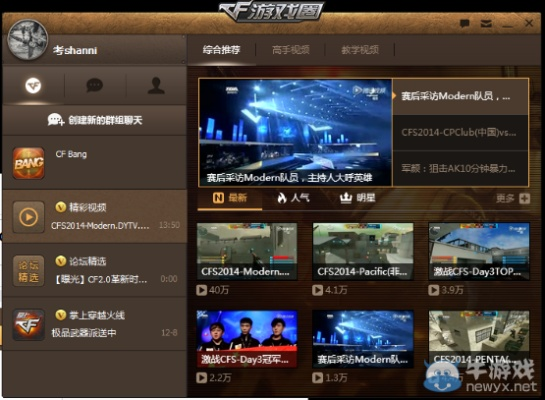The width and height of the screenshot is (545, 400).
Task: Open the mail envelope icon in title bar
Action: tap(486, 23)
